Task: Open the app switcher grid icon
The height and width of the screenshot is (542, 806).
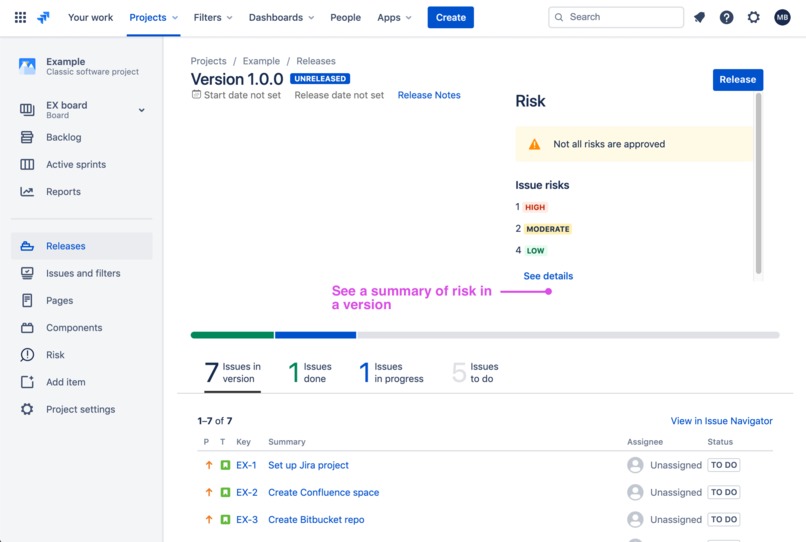Action: point(21,17)
